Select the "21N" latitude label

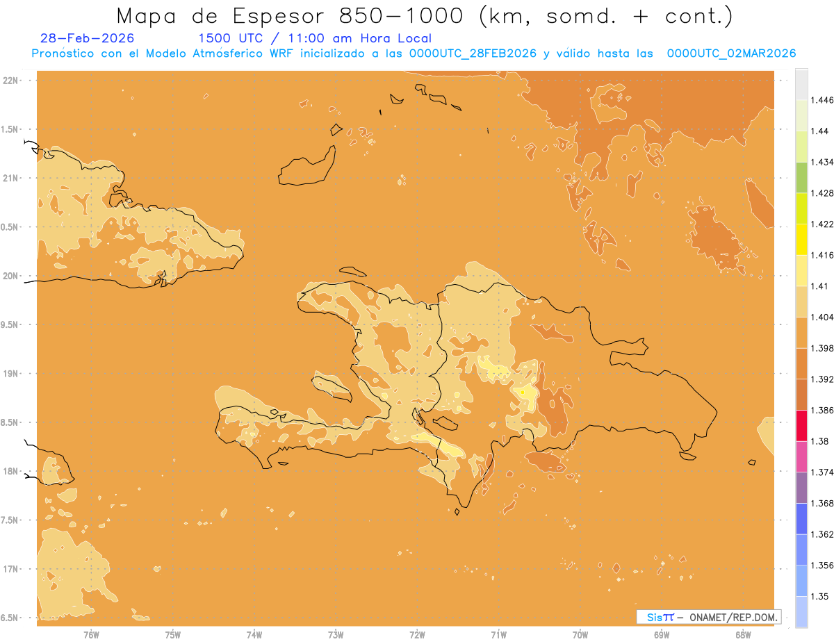pos(12,179)
